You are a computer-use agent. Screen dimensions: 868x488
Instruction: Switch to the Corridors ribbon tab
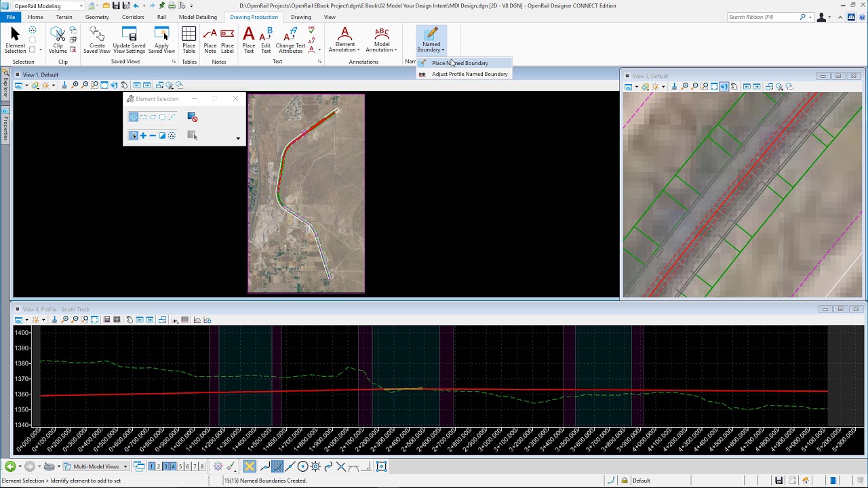point(133,17)
